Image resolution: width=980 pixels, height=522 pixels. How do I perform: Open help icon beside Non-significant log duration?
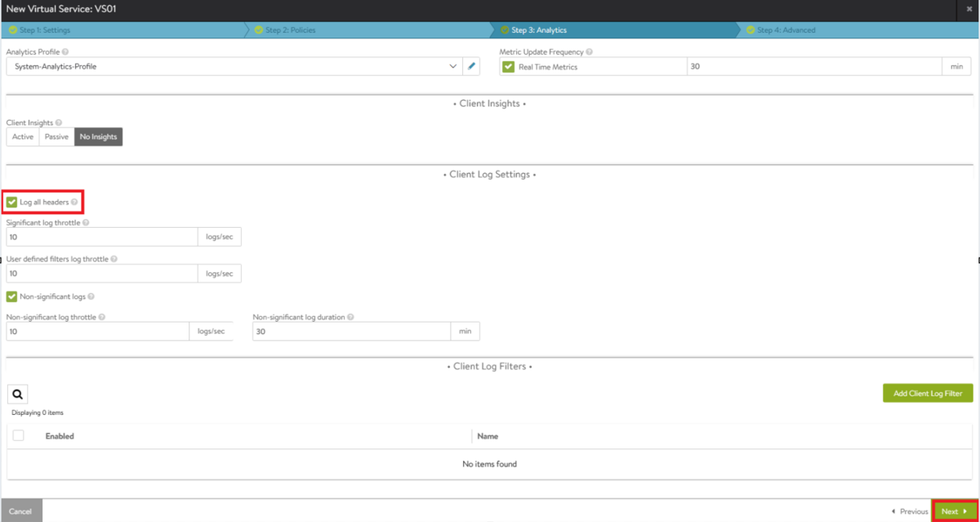click(x=350, y=317)
